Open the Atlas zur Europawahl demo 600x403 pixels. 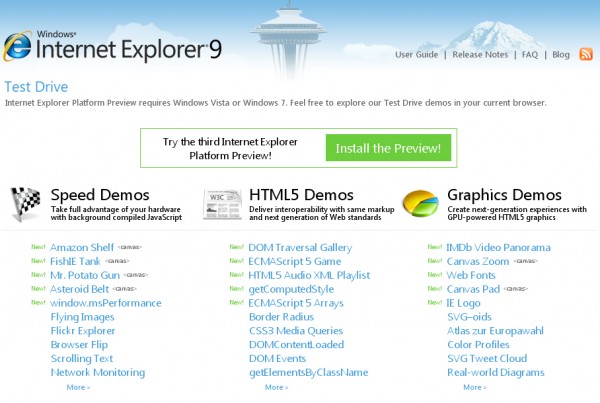point(496,331)
